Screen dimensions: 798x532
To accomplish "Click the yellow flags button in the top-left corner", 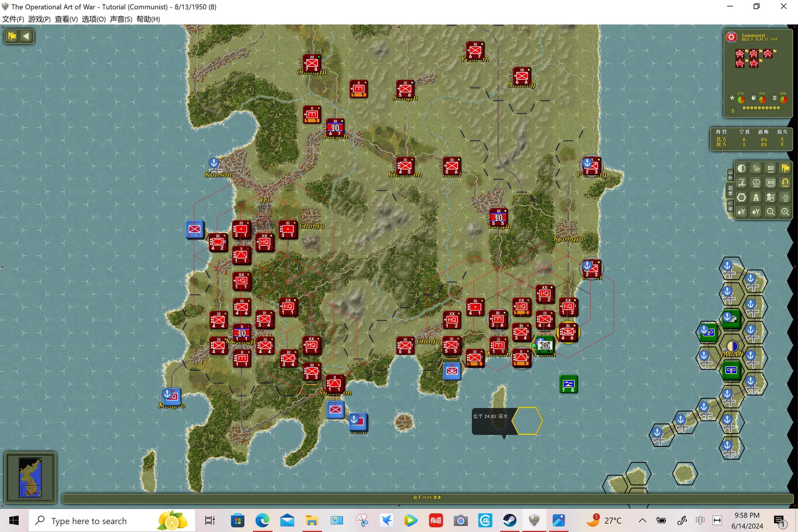I will tap(12, 36).
